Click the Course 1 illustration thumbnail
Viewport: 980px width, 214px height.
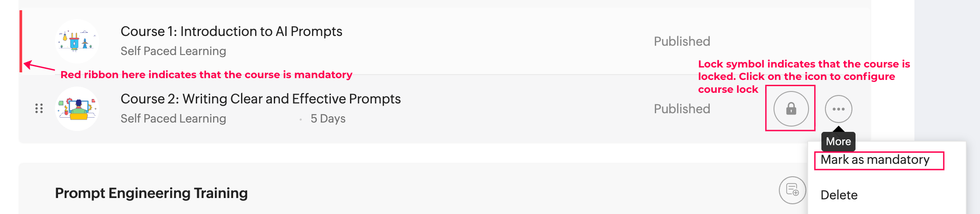tap(77, 41)
